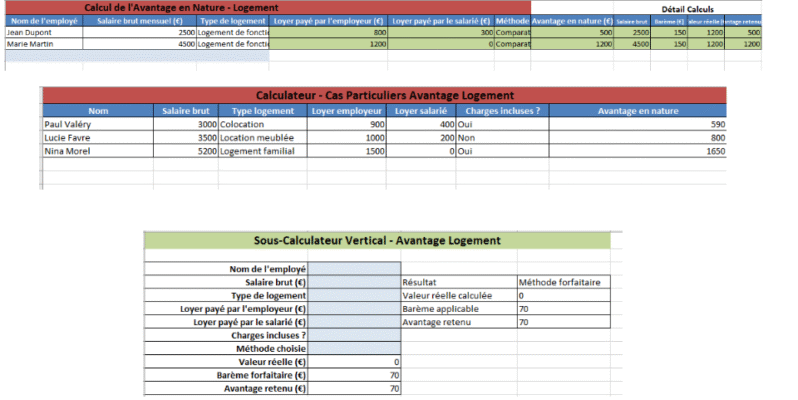The image size is (798, 400).
Task: Select the Salaire brut (€) input cell
Action: [x=354, y=282]
